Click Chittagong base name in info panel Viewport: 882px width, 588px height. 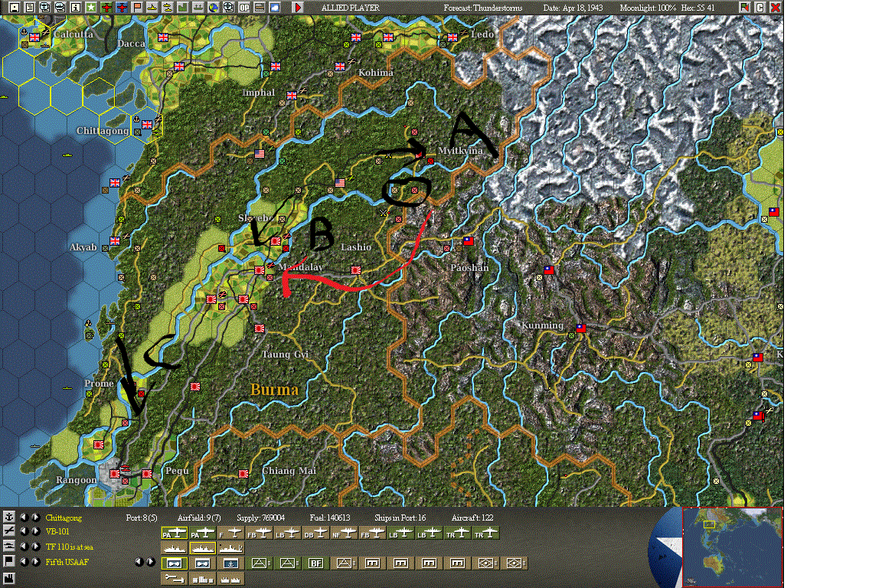click(64, 518)
